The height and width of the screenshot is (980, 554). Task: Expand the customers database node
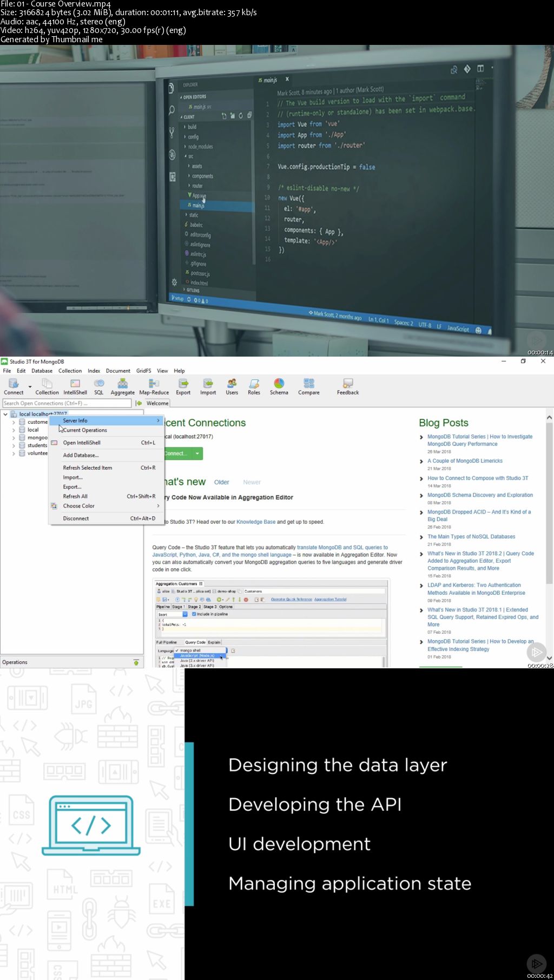14,422
